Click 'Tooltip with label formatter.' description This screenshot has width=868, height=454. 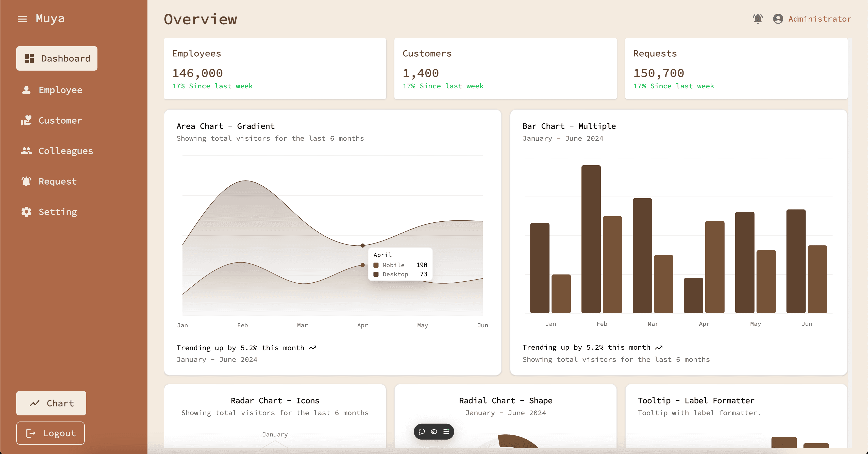click(699, 413)
